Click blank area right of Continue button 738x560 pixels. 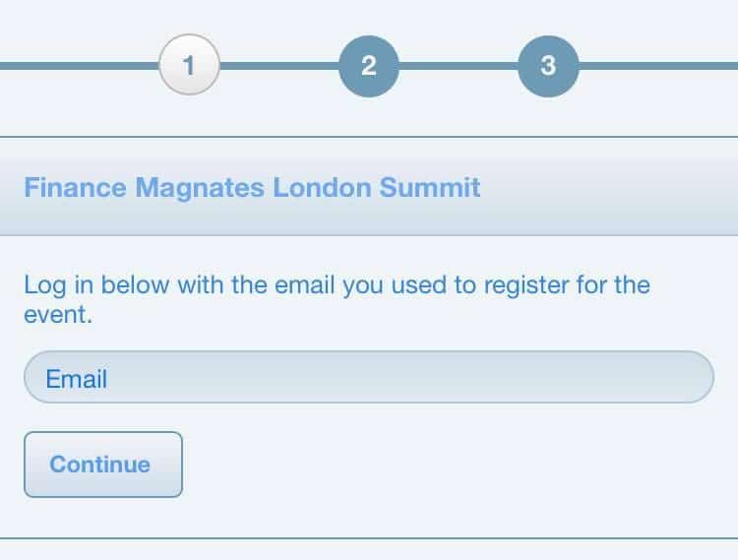click(x=453, y=465)
